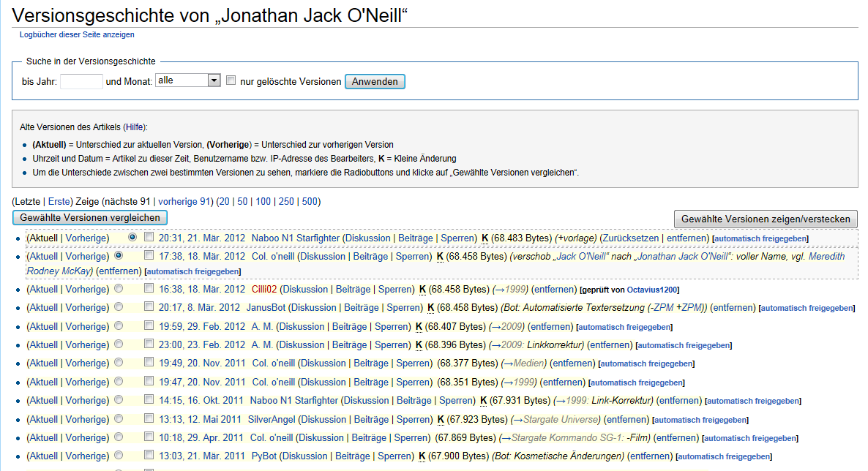The image size is (868, 471).
Task: Click the Anwenden button
Action: tap(375, 82)
